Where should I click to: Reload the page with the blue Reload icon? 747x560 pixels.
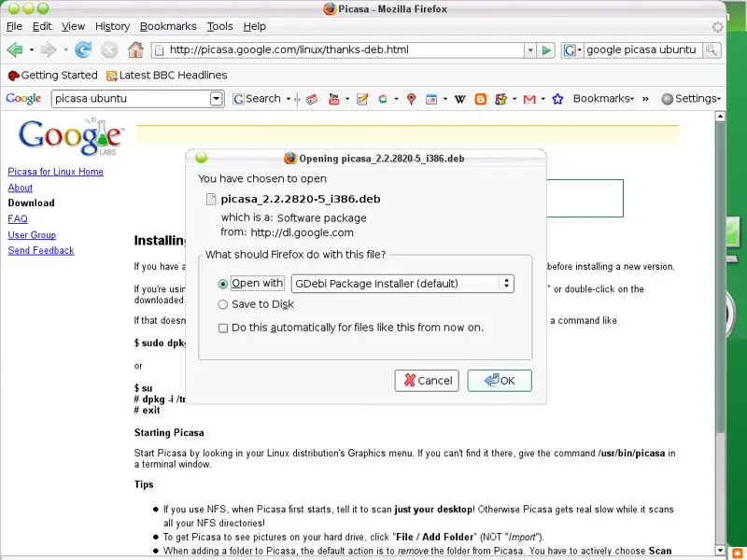click(83, 49)
